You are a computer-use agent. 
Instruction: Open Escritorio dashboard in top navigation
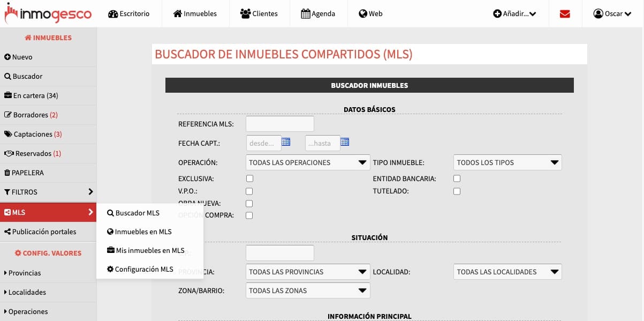[x=128, y=14]
